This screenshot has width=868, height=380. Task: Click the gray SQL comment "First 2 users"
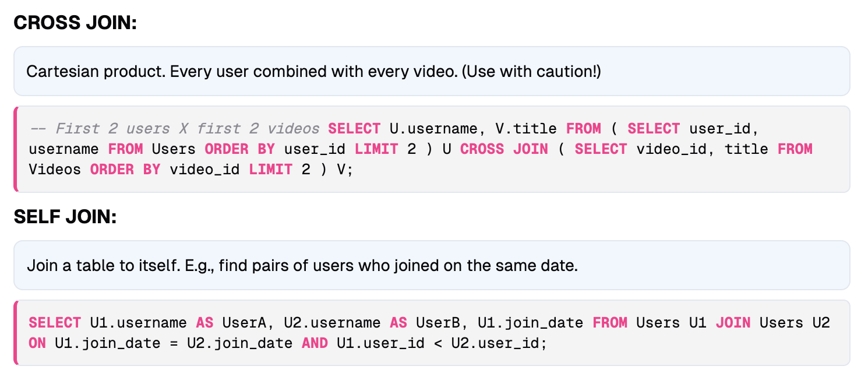[112, 129]
